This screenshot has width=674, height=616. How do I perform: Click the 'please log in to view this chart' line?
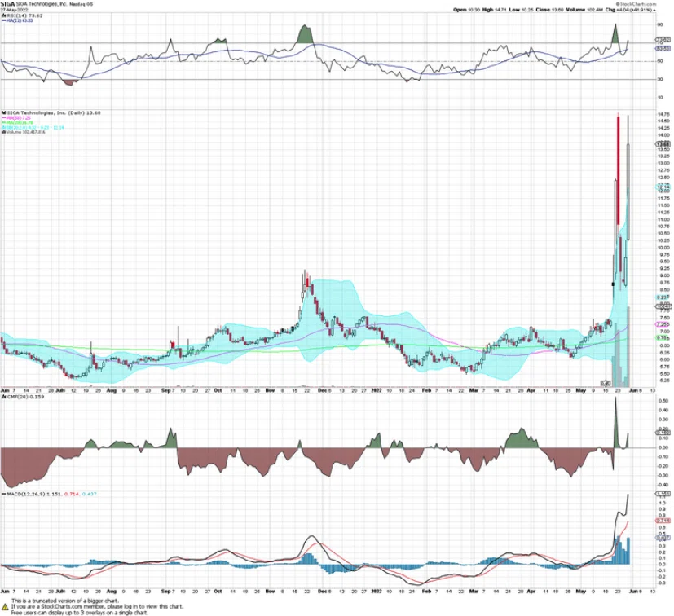coord(97,606)
